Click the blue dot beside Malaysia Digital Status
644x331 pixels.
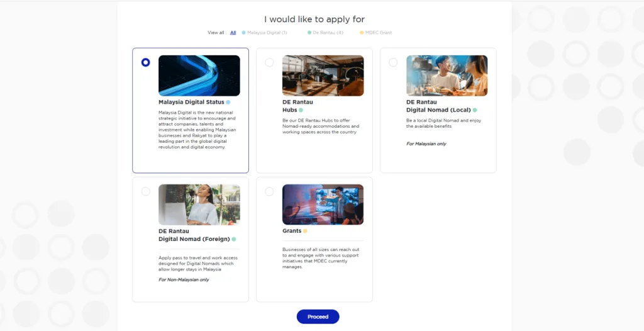pos(228,103)
